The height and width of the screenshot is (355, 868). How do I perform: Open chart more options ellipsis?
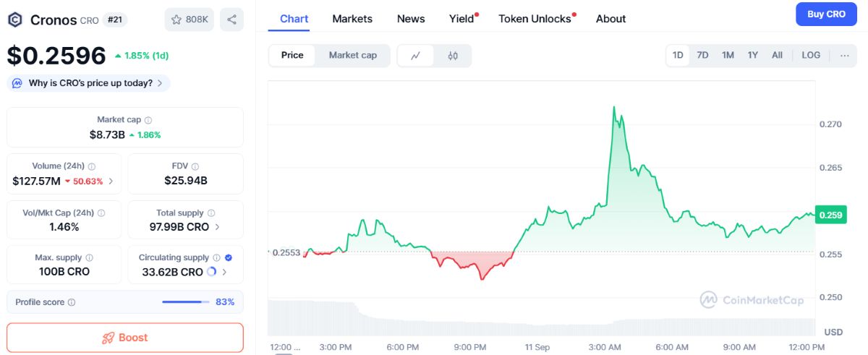(844, 56)
